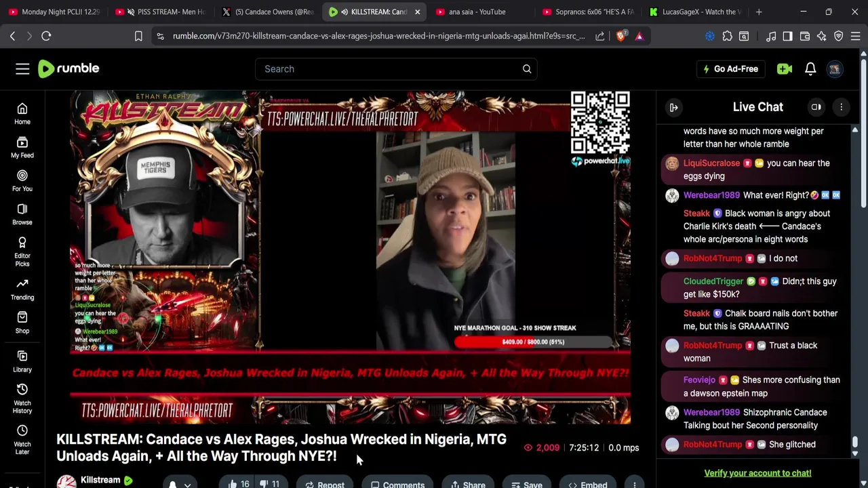Switch to Monday Night PCLII tab
Viewport: 868px width, 488px height.
coord(54,12)
